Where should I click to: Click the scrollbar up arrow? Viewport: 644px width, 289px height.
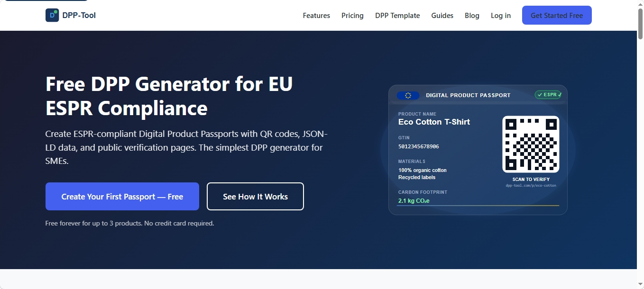tap(640, 4)
